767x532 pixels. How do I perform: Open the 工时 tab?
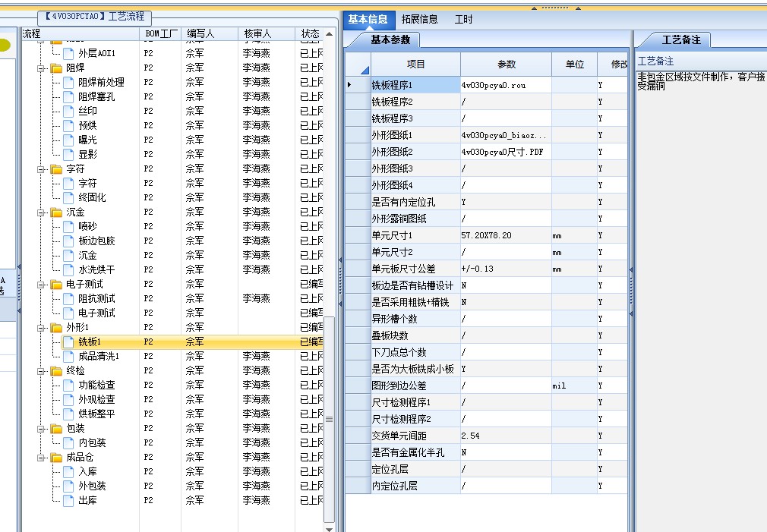[464, 20]
